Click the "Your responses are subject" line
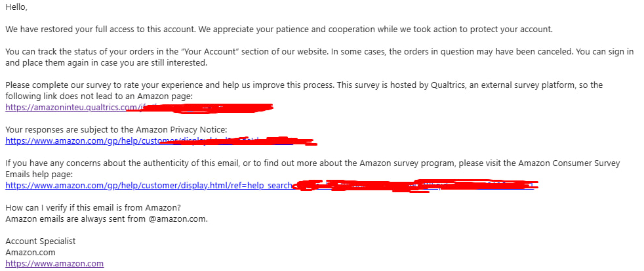644x271 pixels. tap(116, 130)
